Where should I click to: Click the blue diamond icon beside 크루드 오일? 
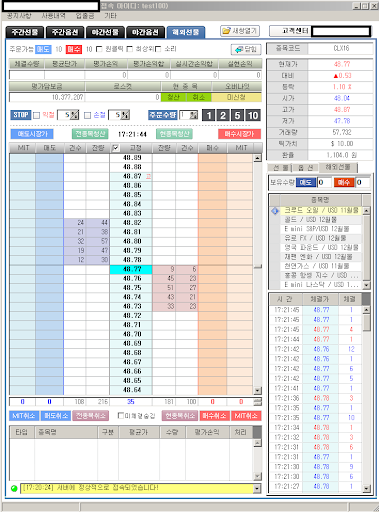275,211
